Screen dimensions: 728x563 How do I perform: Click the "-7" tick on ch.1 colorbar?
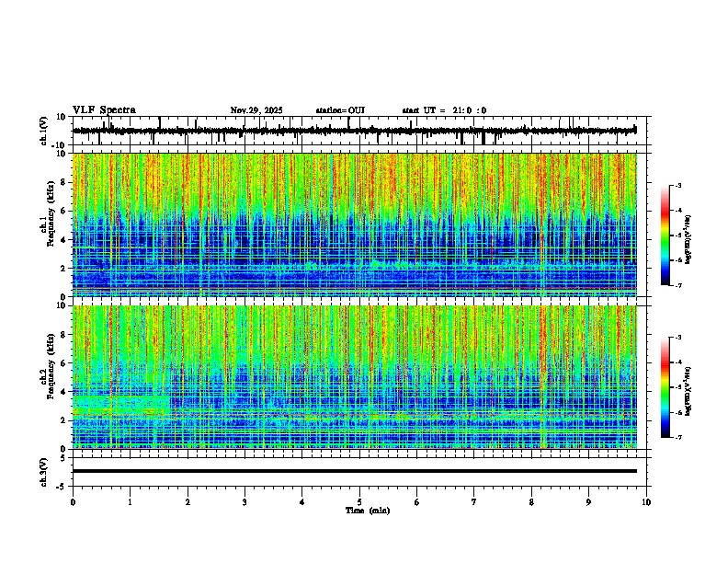[677, 285]
